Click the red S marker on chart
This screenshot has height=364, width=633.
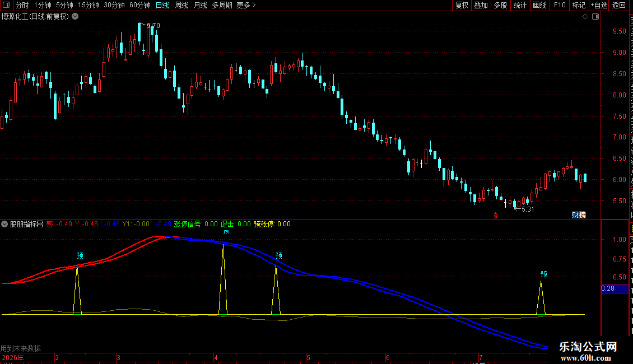496,216
